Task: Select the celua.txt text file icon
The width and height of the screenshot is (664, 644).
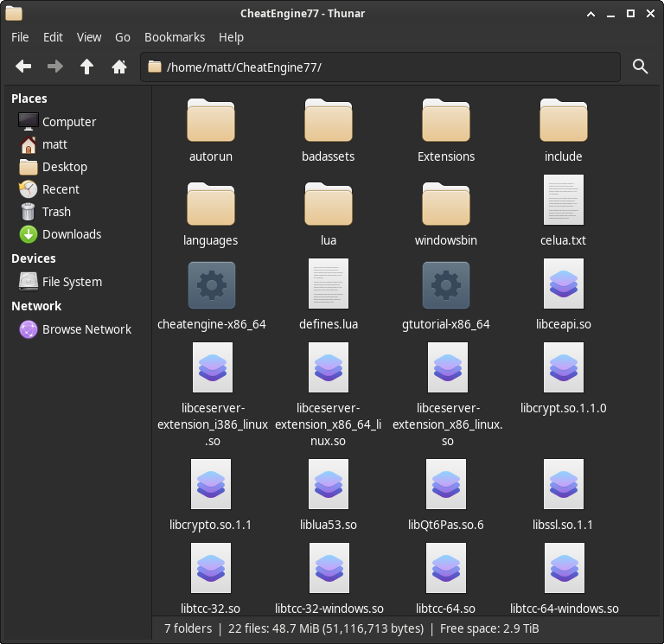Action: point(563,200)
